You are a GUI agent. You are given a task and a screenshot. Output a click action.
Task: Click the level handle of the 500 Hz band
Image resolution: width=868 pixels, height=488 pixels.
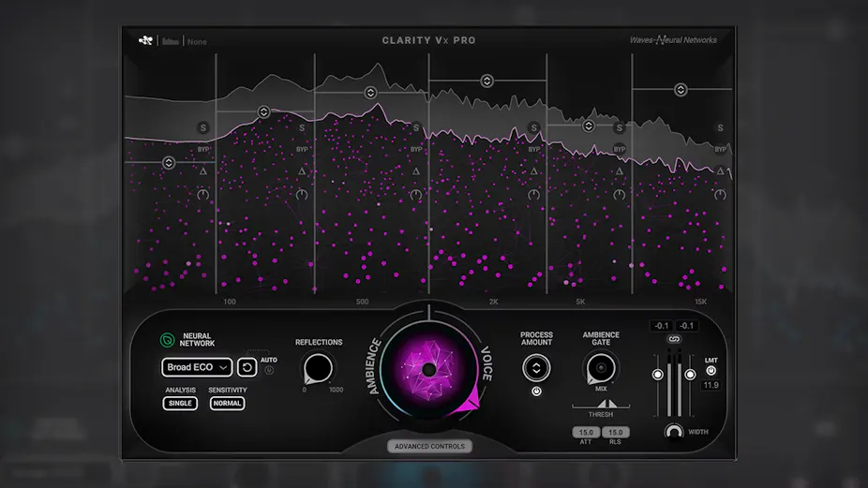pyautogui.click(x=370, y=93)
